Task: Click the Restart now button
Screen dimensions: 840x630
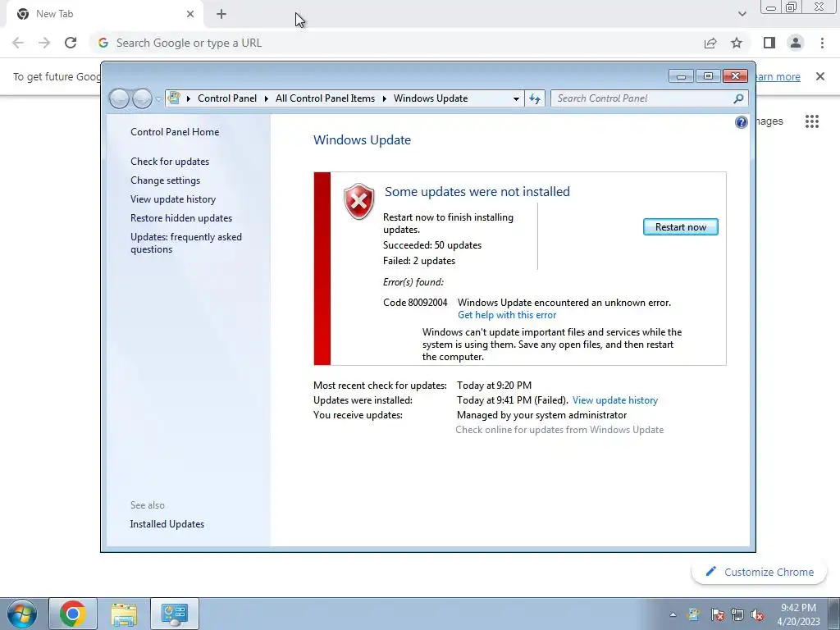Action: click(680, 227)
